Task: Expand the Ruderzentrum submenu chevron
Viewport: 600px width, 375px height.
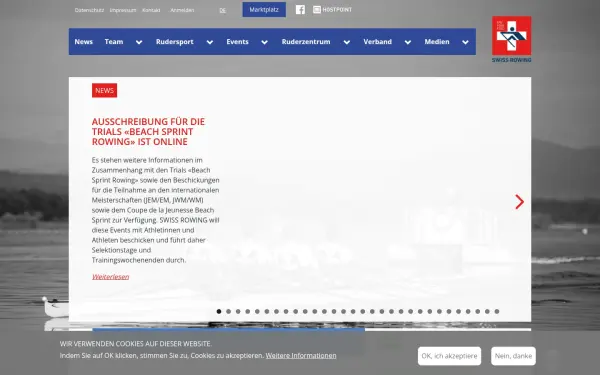Action: tap(347, 42)
